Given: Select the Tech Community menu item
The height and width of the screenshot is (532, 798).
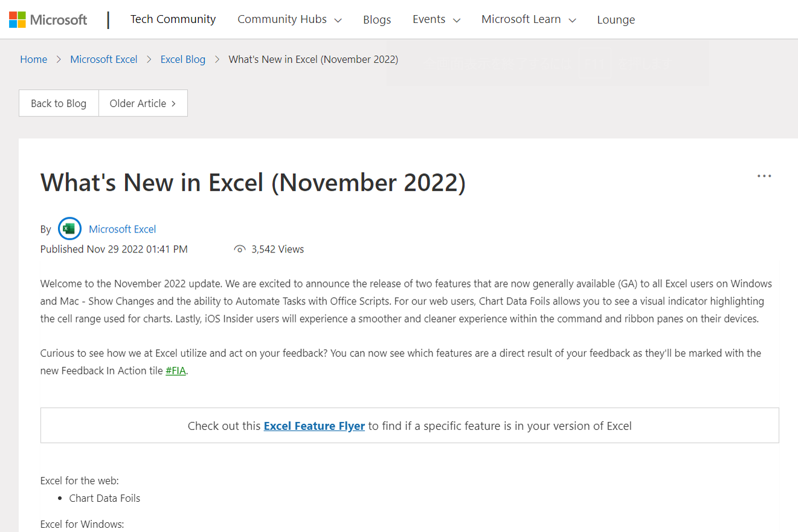Looking at the screenshot, I should pyautogui.click(x=173, y=19).
